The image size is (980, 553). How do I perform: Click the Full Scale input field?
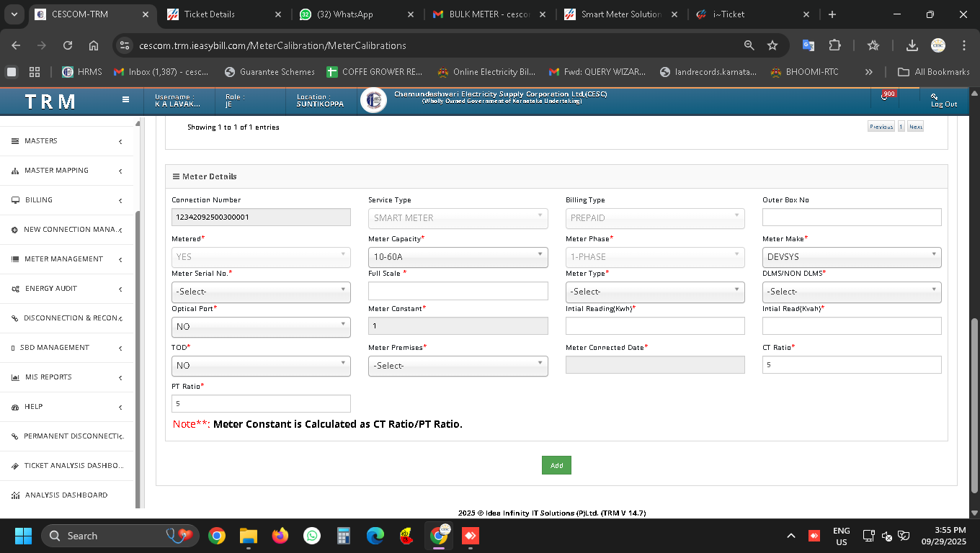458,291
